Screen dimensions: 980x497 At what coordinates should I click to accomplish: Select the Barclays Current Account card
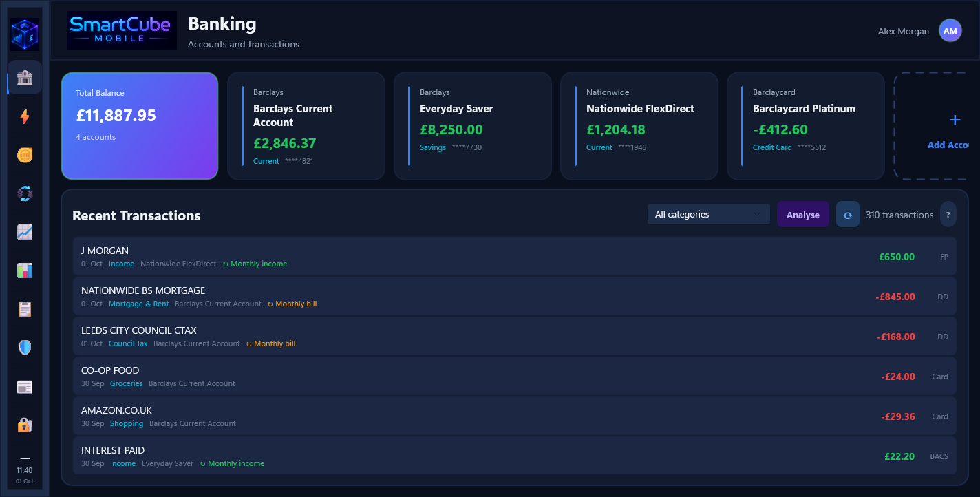306,126
